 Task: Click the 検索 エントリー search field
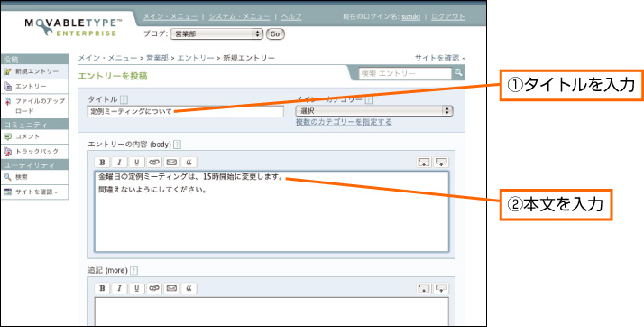pos(405,73)
